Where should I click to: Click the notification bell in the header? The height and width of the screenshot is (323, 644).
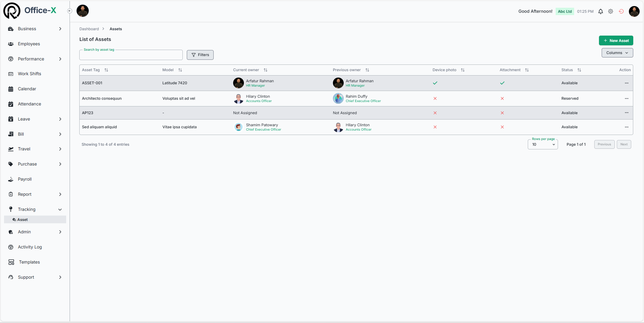click(x=600, y=11)
